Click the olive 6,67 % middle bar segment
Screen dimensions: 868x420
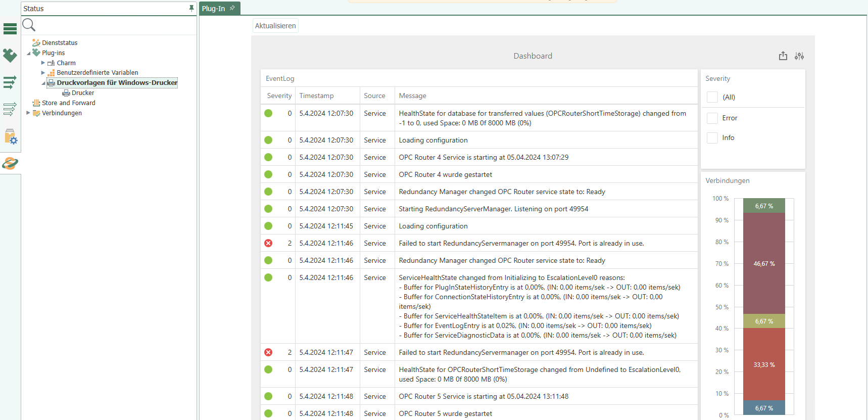pyautogui.click(x=764, y=321)
